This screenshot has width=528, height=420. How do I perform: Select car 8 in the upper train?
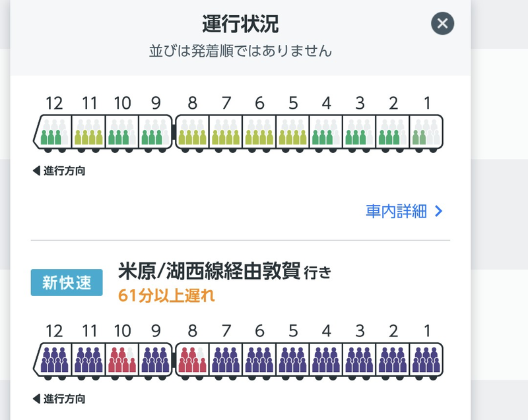coord(192,131)
